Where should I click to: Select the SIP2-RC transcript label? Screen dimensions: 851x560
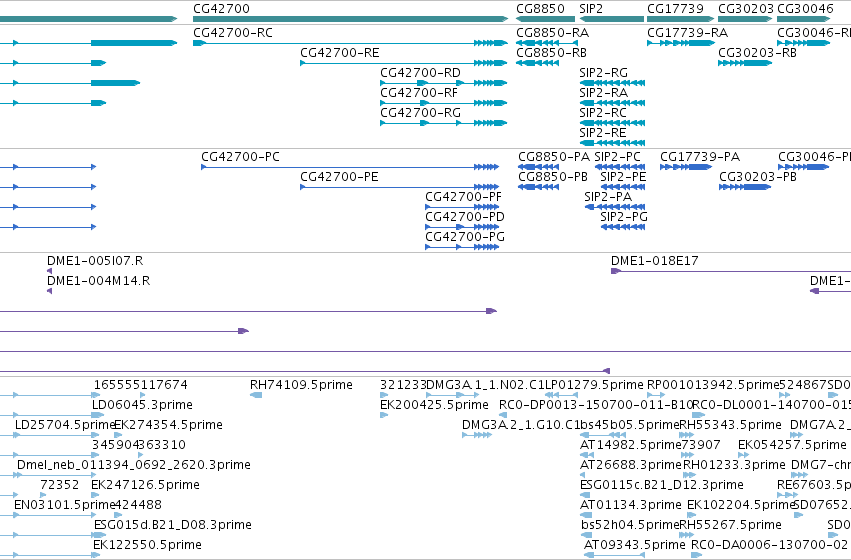point(603,113)
